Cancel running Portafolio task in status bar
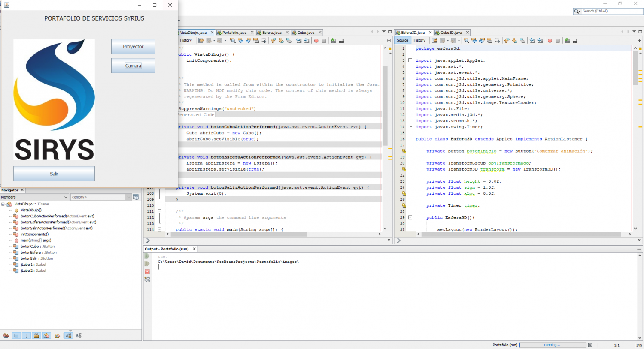 coord(590,345)
